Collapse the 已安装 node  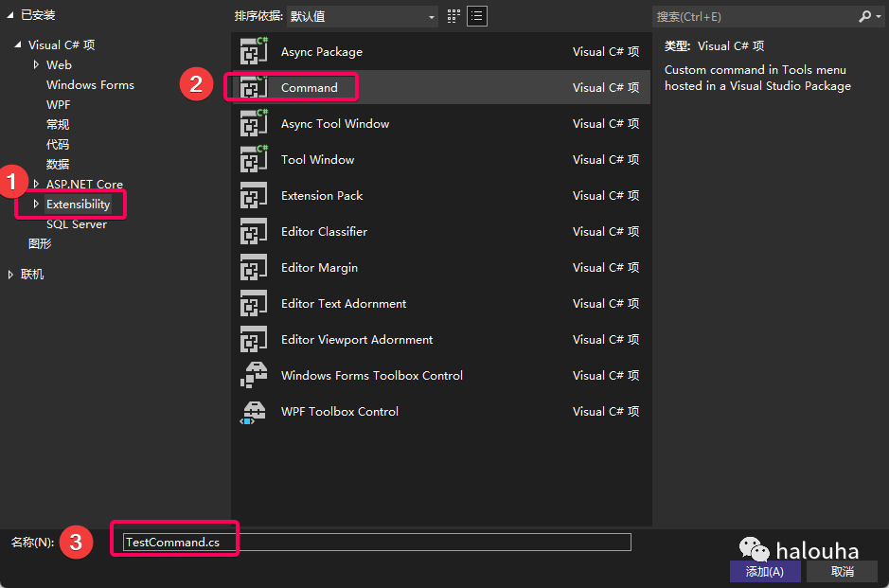[10, 15]
